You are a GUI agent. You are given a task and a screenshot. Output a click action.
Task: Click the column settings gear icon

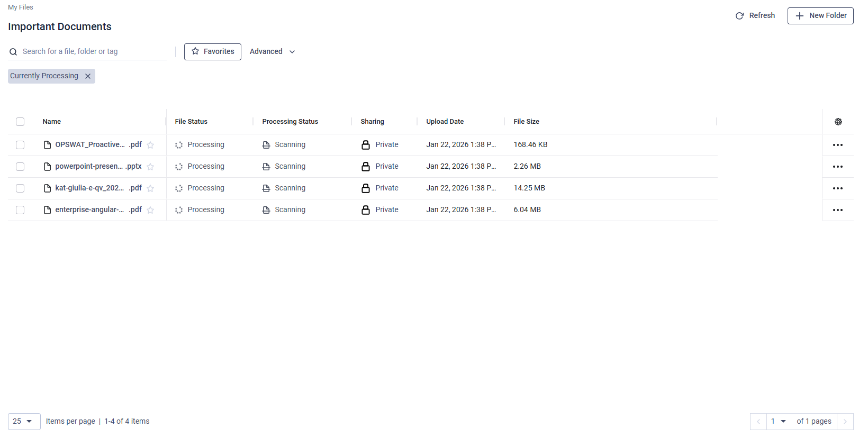pyautogui.click(x=838, y=122)
